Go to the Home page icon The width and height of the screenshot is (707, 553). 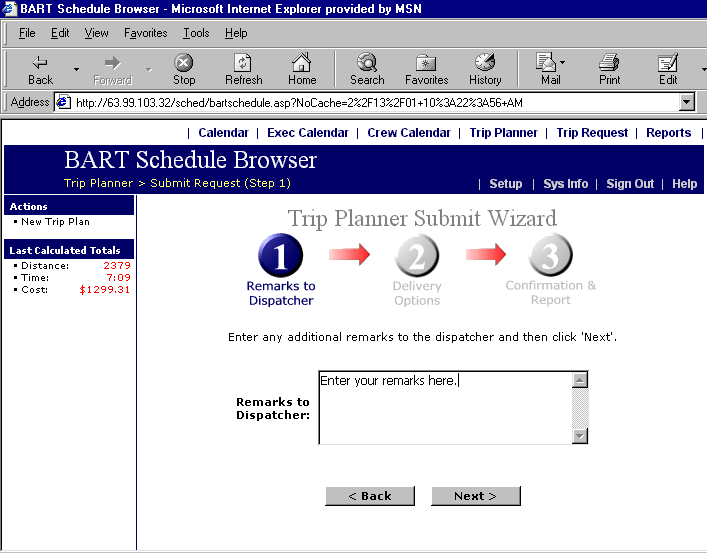[x=302, y=62]
